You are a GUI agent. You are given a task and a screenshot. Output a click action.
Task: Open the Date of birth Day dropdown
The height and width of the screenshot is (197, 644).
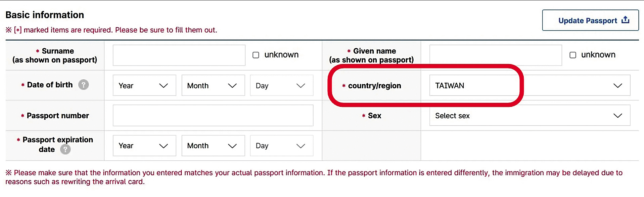point(281,85)
